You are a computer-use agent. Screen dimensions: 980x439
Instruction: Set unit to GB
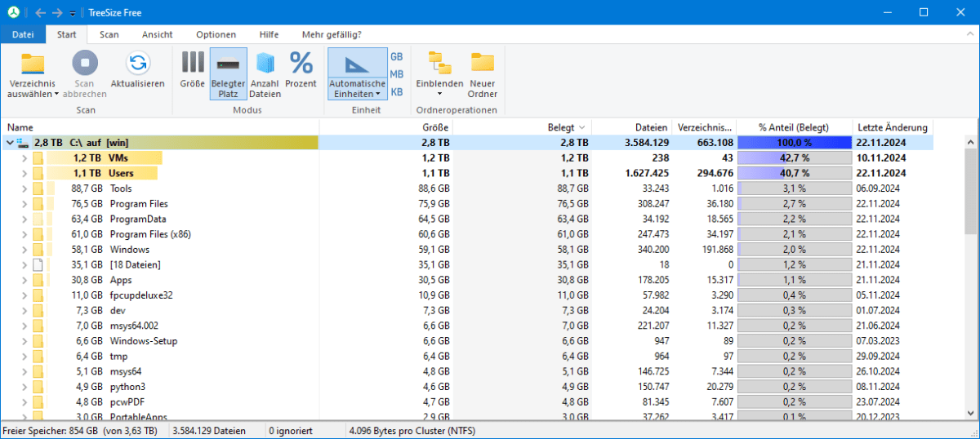[397, 56]
